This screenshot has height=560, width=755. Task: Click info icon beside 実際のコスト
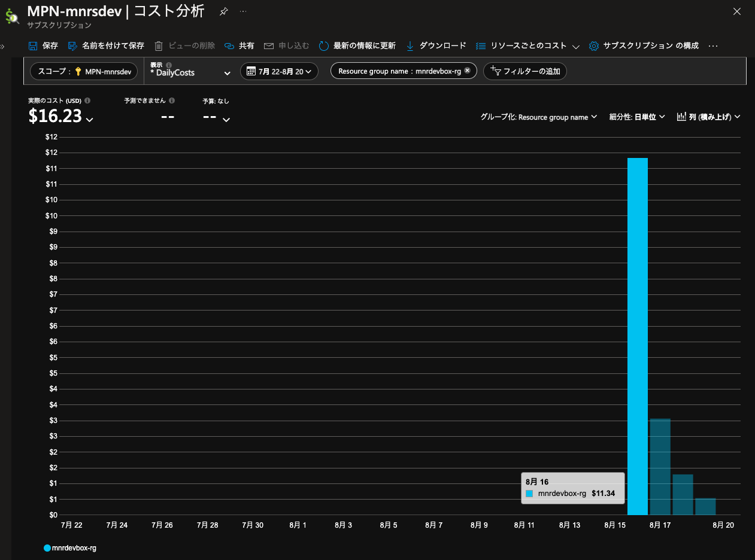coord(87,101)
